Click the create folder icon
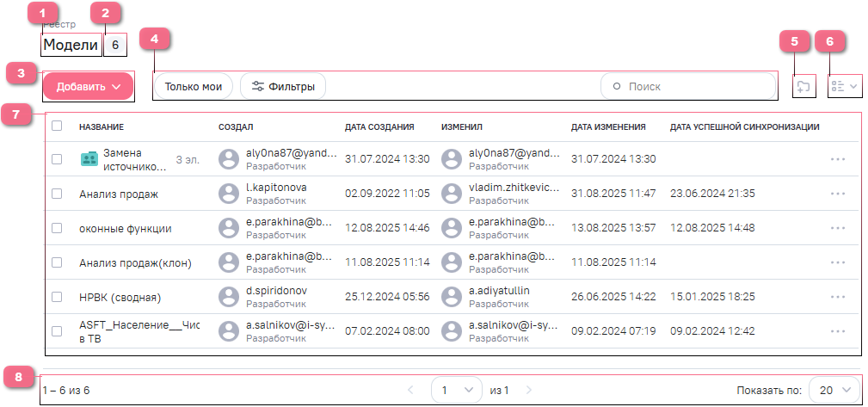The image size is (868, 407). coord(803,86)
